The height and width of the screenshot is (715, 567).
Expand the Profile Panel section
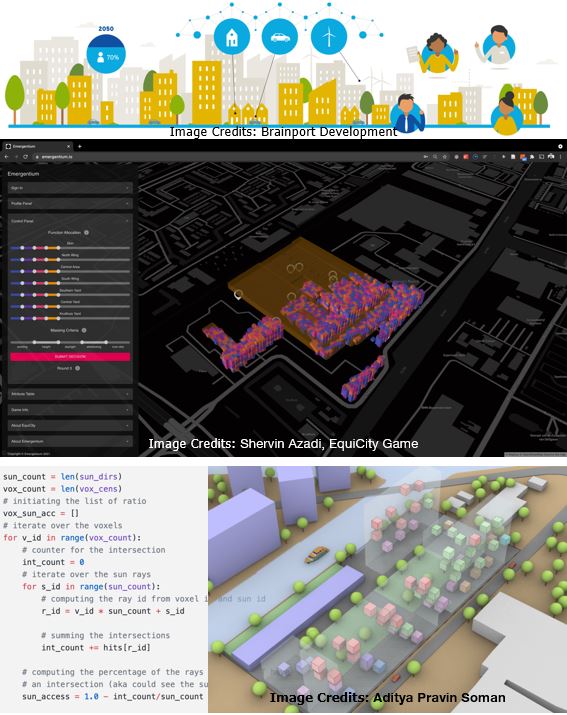coord(70,203)
